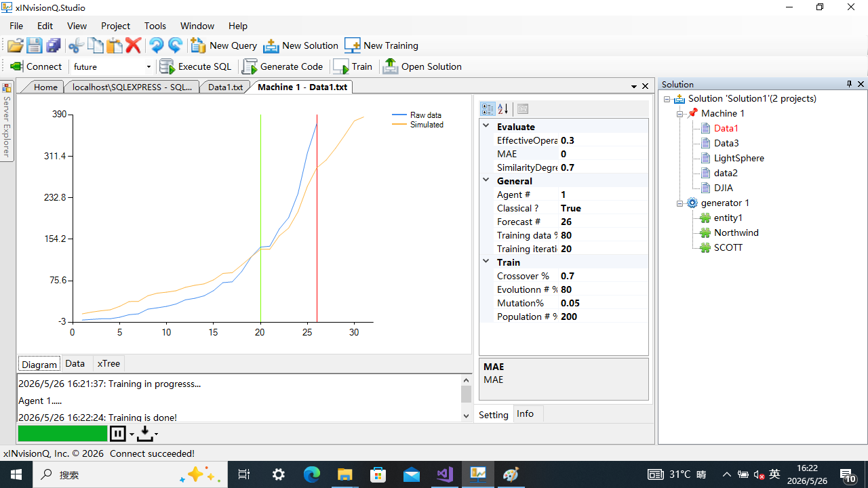Click Execute SQL button
Screen dimensions: 868x488
tap(195, 66)
